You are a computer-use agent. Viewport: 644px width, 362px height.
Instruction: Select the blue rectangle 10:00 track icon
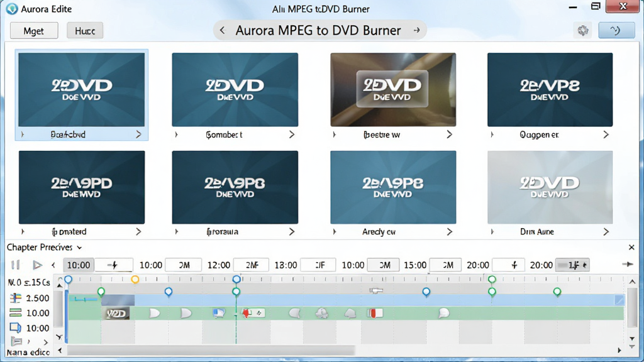(16, 327)
